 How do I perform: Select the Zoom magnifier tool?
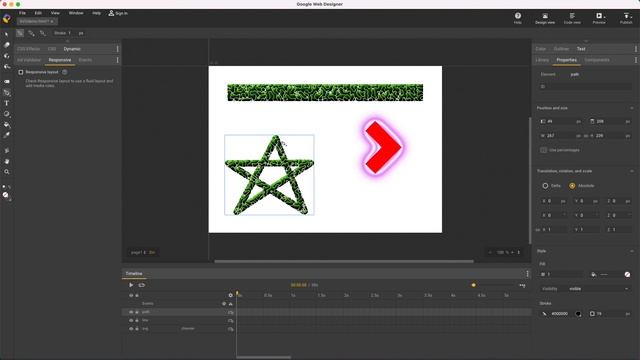pyautogui.click(x=7, y=172)
